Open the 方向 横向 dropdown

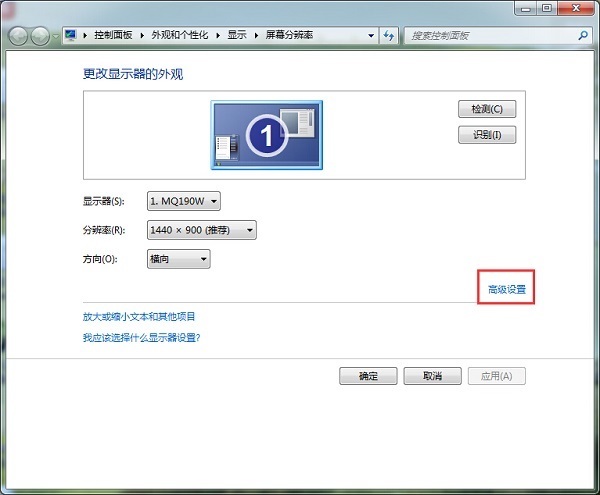tap(179, 259)
